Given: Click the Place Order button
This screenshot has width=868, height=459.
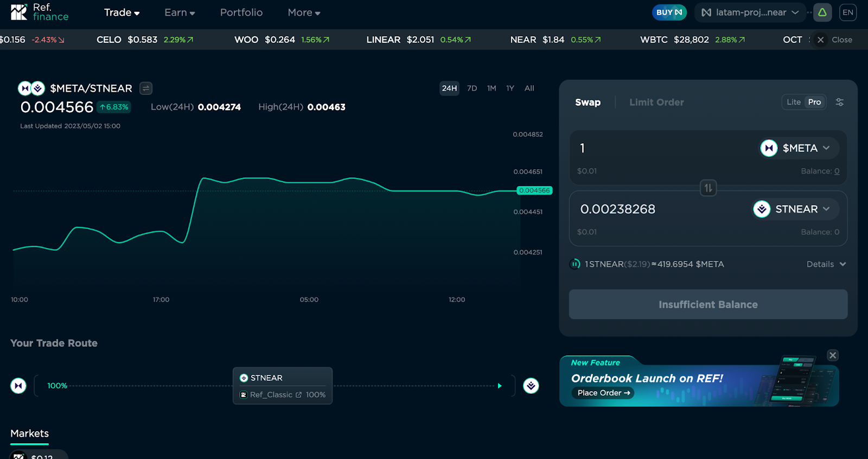Looking at the screenshot, I should [603, 393].
